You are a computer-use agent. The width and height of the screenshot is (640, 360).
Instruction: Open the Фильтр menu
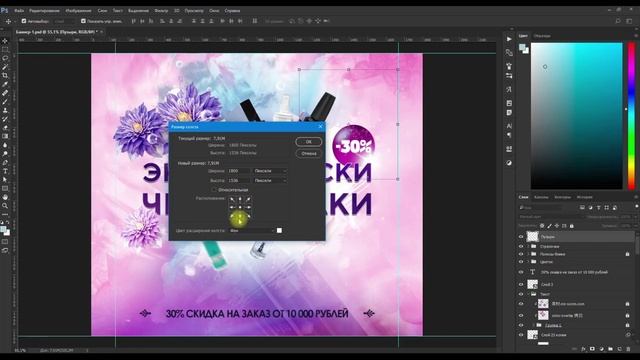point(161,11)
